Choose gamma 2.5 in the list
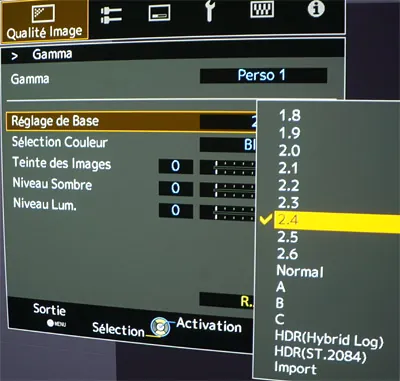The image size is (400, 381). coord(288,237)
